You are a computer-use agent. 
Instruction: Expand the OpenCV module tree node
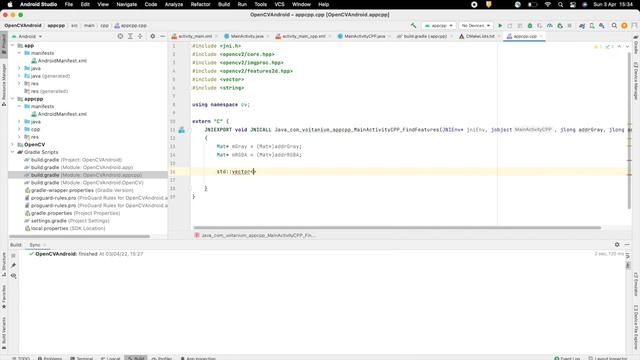pos(12,144)
